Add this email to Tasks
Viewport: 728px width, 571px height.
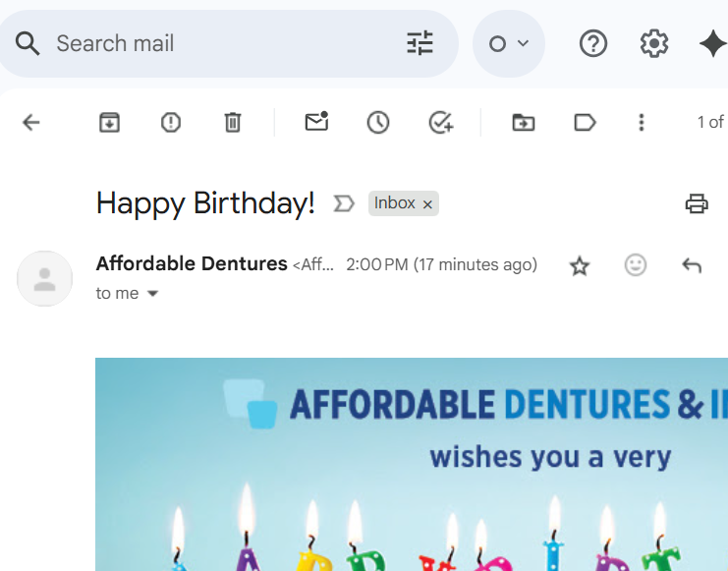[x=441, y=122]
